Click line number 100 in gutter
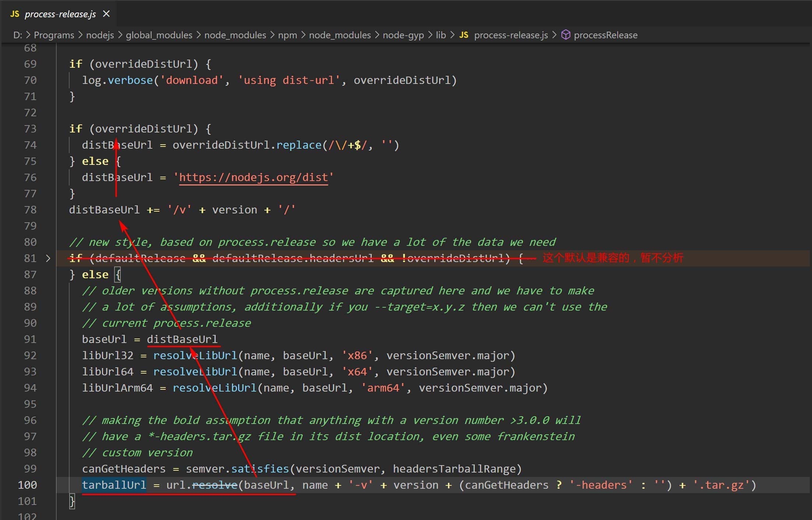The image size is (812, 520). [28, 485]
